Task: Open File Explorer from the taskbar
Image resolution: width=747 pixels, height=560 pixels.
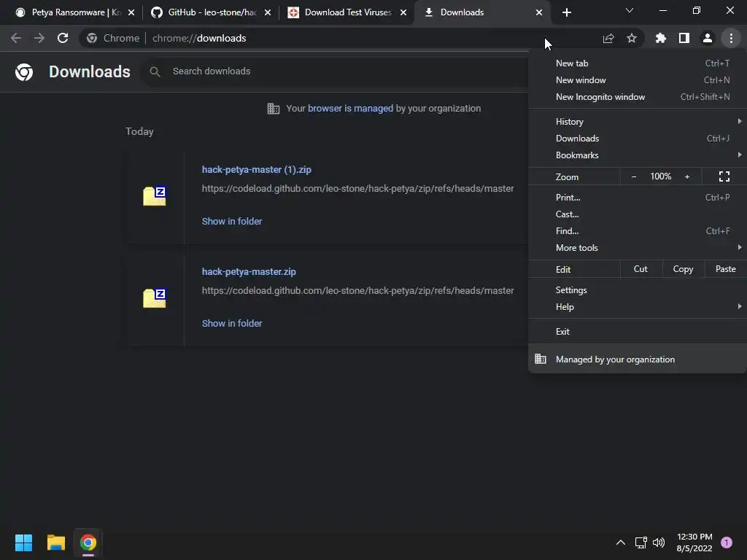Action: pos(55,542)
